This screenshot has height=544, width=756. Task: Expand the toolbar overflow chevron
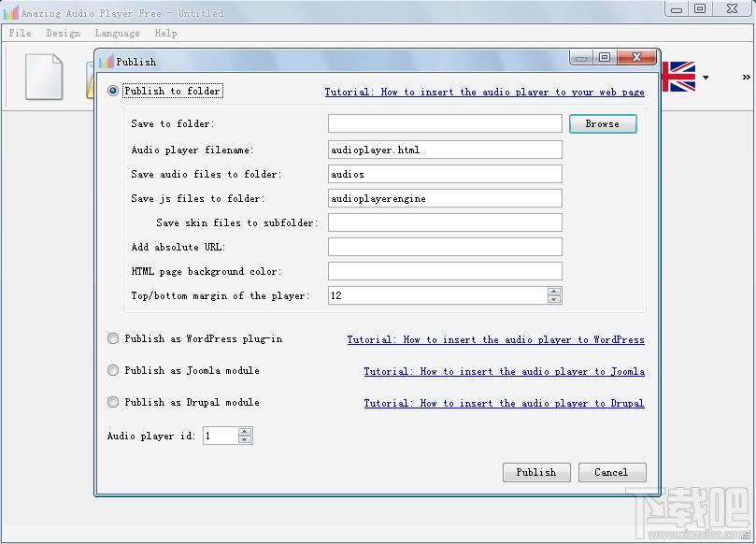[747, 78]
